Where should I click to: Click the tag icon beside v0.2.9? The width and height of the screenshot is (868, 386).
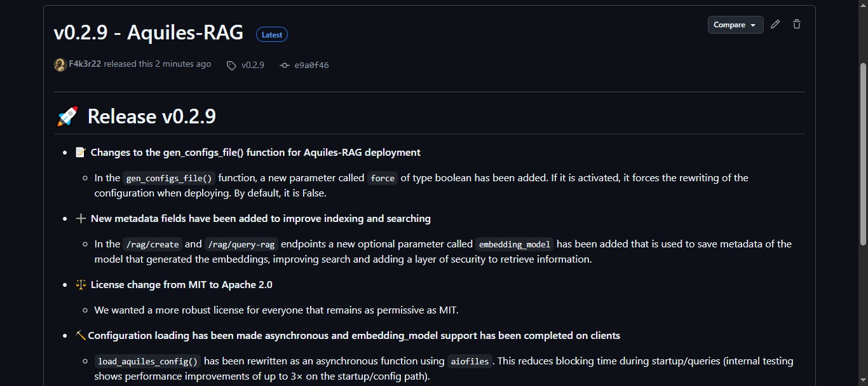click(x=231, y=65)
